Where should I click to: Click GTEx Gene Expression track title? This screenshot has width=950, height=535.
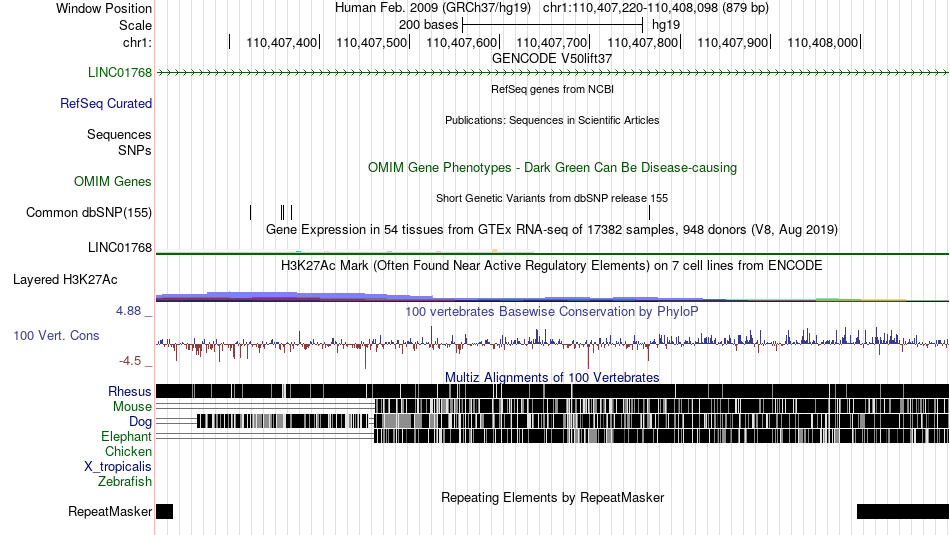coord(552,230)
